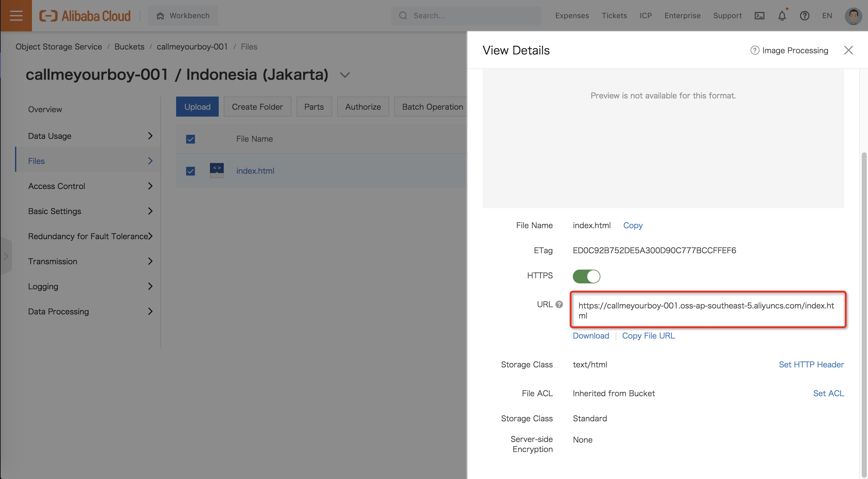The image size is (868, 479).
Task: Expand the bucket region dropdown chevron
Action: pos(345,75)
